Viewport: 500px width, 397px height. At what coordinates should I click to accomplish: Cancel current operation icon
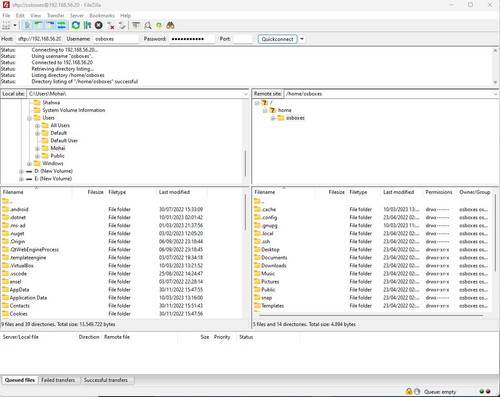click(99, 25)
